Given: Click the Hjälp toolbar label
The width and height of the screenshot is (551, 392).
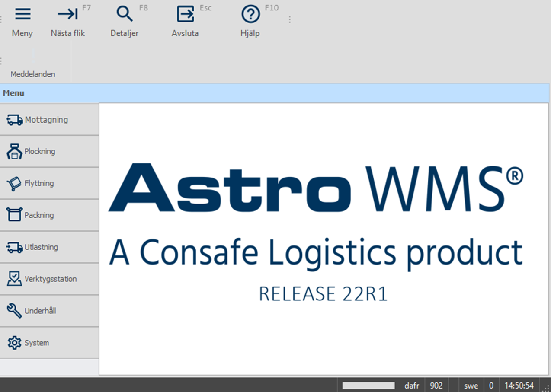Looking at the screenshot, I should coord(250,33).
